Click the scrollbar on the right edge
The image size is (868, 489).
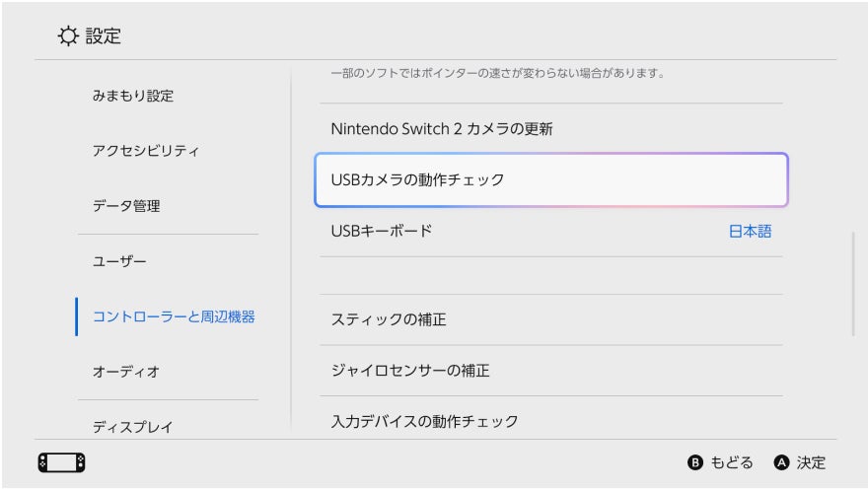click(x=853, y=284)
